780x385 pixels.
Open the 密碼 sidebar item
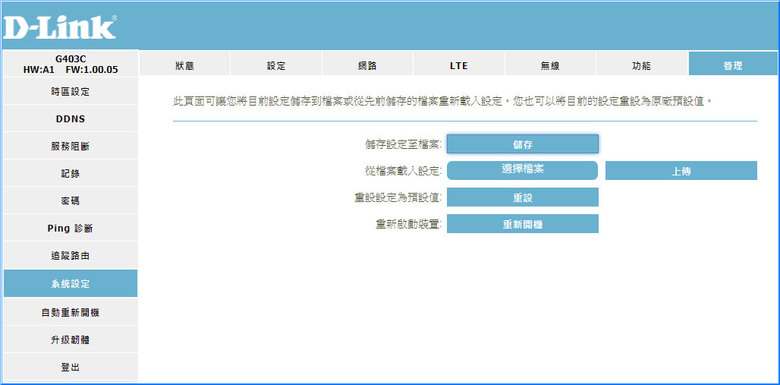pos(71,201)
